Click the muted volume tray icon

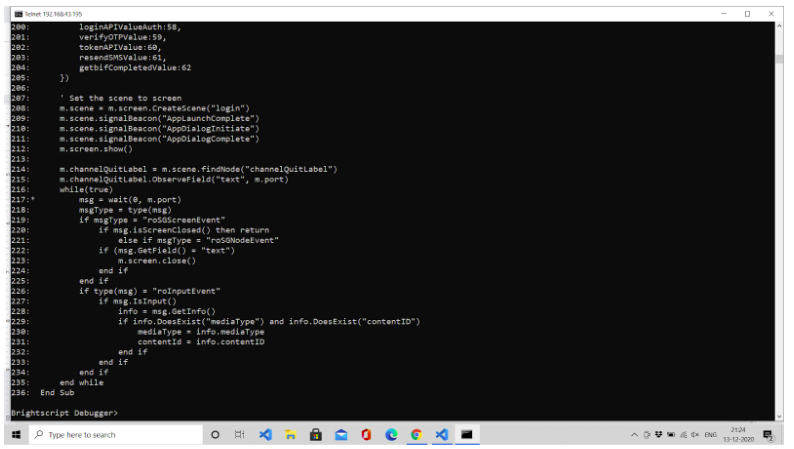pyautogui.click(x=695, y=434)
